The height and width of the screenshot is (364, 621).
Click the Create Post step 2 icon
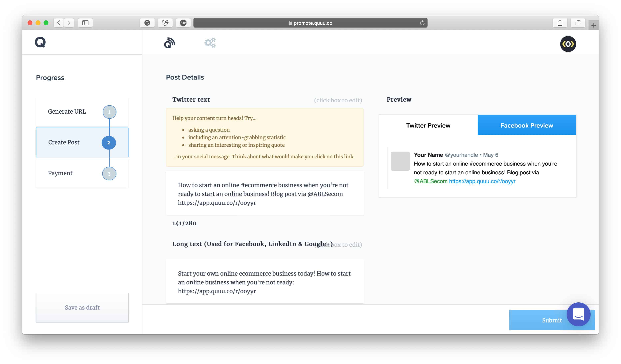(109, 142)
